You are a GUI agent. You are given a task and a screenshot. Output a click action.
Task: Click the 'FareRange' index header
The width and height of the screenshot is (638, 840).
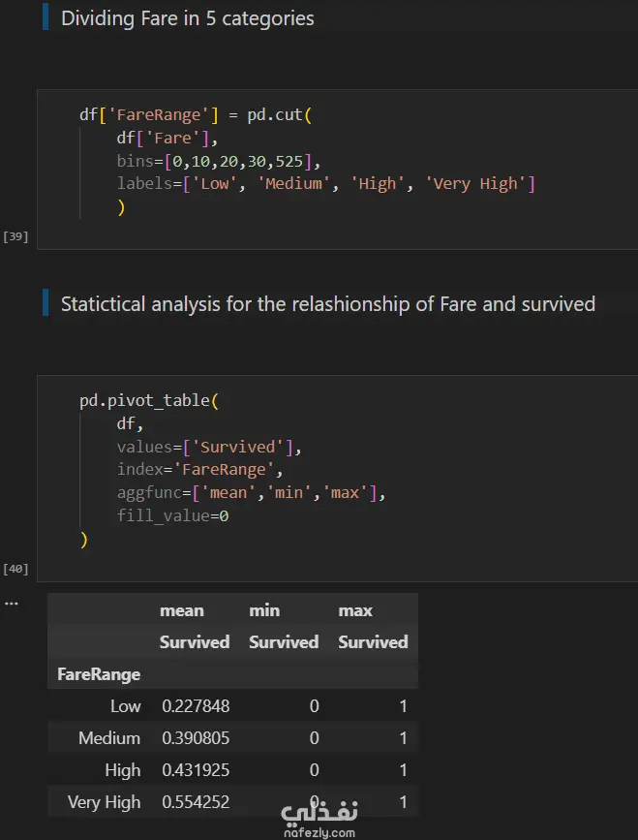point(99,674)
